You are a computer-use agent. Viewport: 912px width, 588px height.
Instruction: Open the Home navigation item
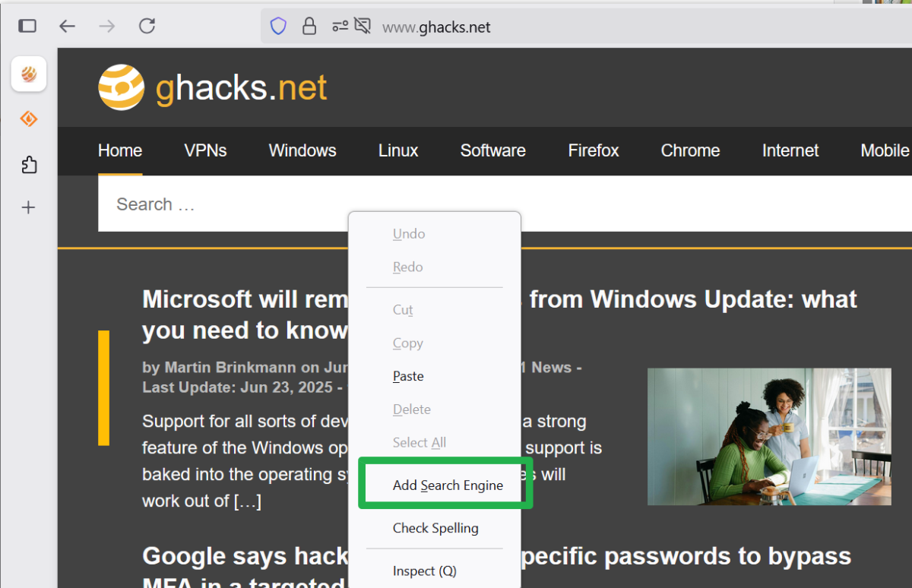coord(120,150)
